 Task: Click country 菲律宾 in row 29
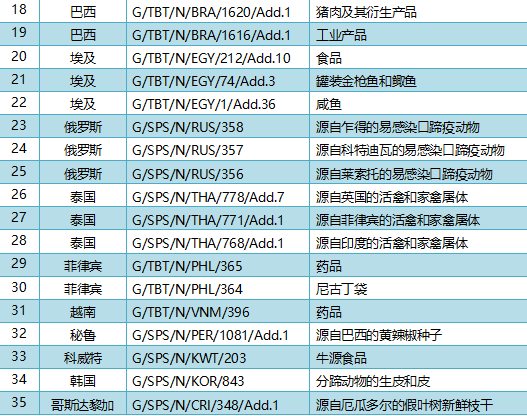click(x=83, y=266)
